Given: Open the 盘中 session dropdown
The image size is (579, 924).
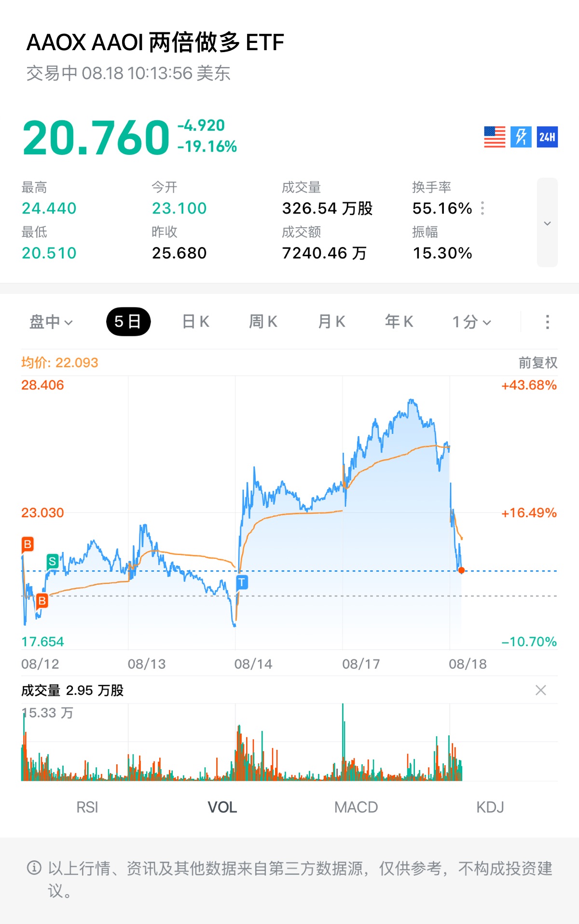Looking at the screenshot, I should (x=51, y=322).
